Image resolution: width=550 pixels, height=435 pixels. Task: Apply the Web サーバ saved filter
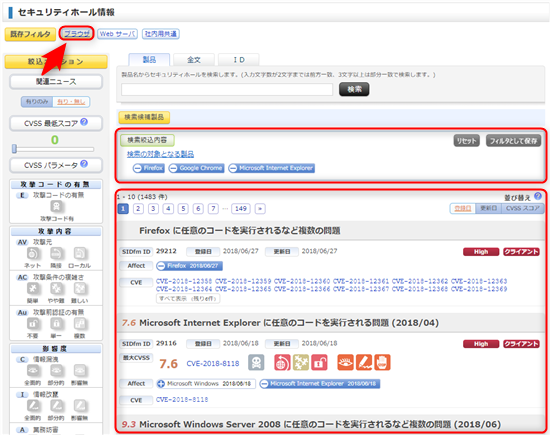click(118, 34)
